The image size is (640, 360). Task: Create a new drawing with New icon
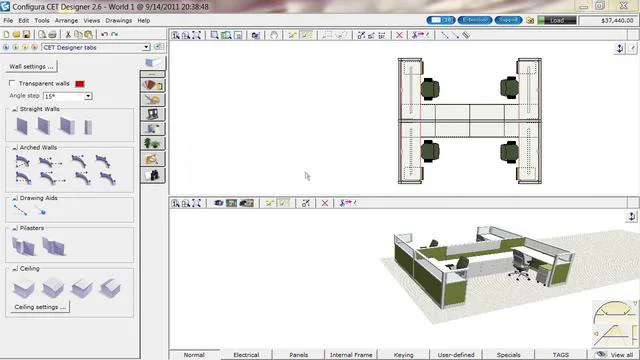(6, 35)
